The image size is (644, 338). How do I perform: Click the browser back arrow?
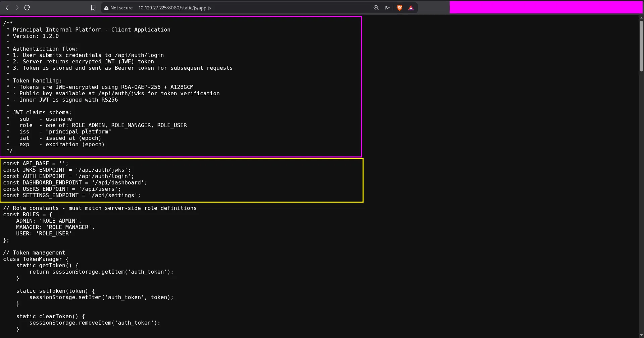[7, 8]
